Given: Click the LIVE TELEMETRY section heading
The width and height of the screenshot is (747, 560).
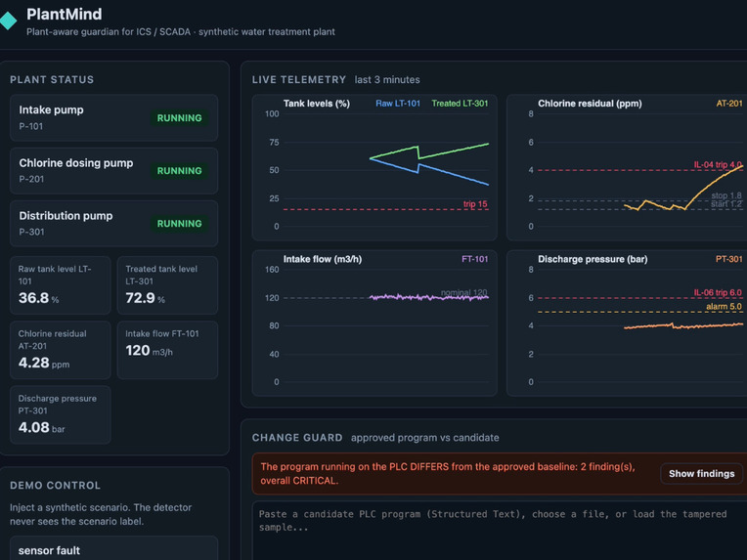Looking at the screenshot, I should pyautogui.click(x=299, y=80).
